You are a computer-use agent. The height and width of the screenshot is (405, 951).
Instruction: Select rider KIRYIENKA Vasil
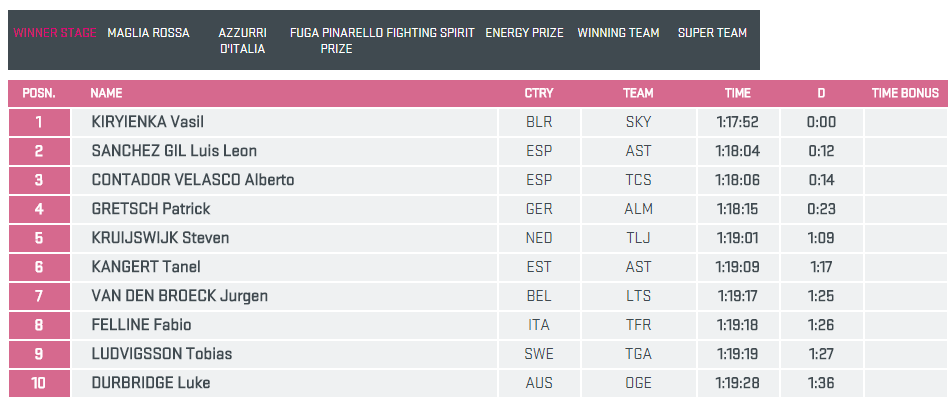pyautogui.click(x=147, y=122)
